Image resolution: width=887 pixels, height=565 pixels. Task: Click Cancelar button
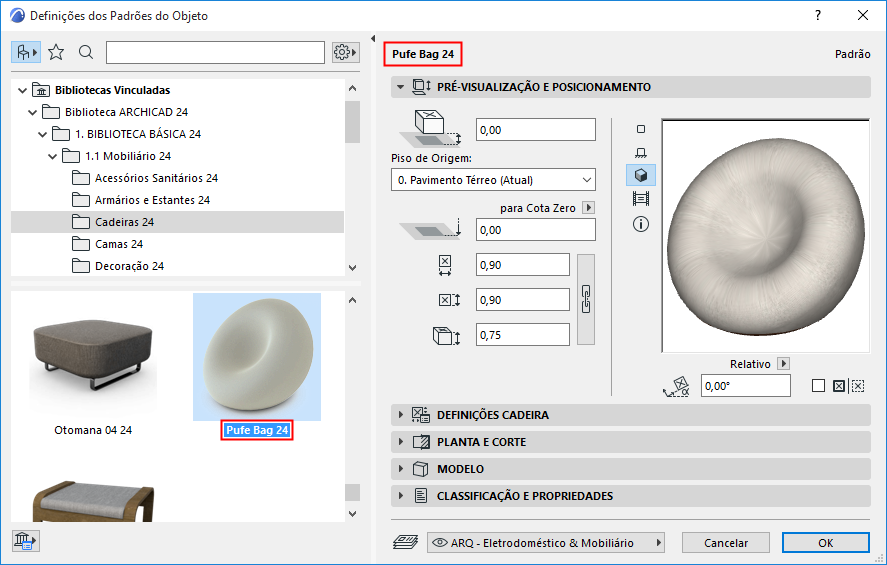(726, 542)
